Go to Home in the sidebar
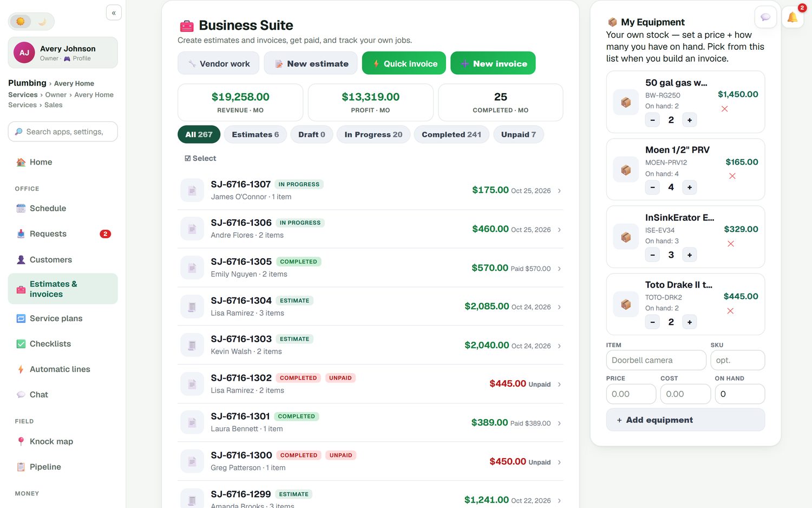The height and width of the screenshot is (508, 812). (63, 162)
